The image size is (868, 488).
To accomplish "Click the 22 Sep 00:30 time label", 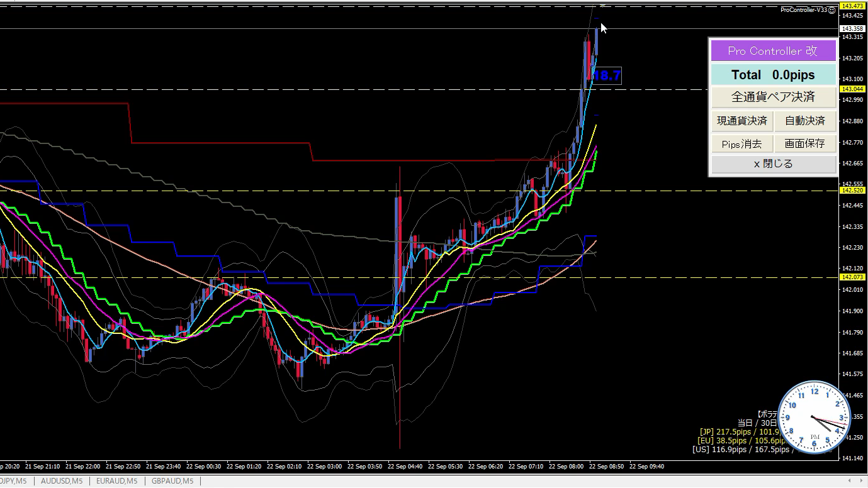I will point(204,467).
